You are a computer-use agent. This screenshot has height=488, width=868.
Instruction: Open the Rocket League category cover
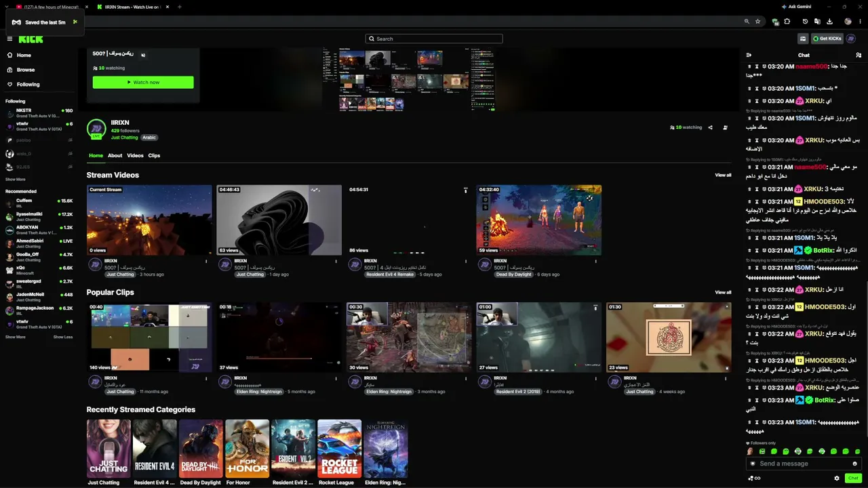(x=339, y=449)
